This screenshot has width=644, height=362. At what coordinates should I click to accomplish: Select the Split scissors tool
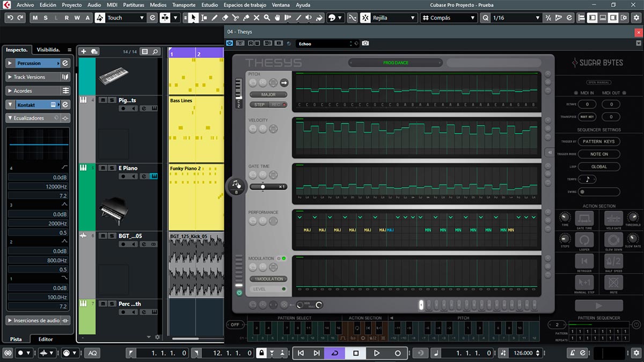tap(236, 18)
